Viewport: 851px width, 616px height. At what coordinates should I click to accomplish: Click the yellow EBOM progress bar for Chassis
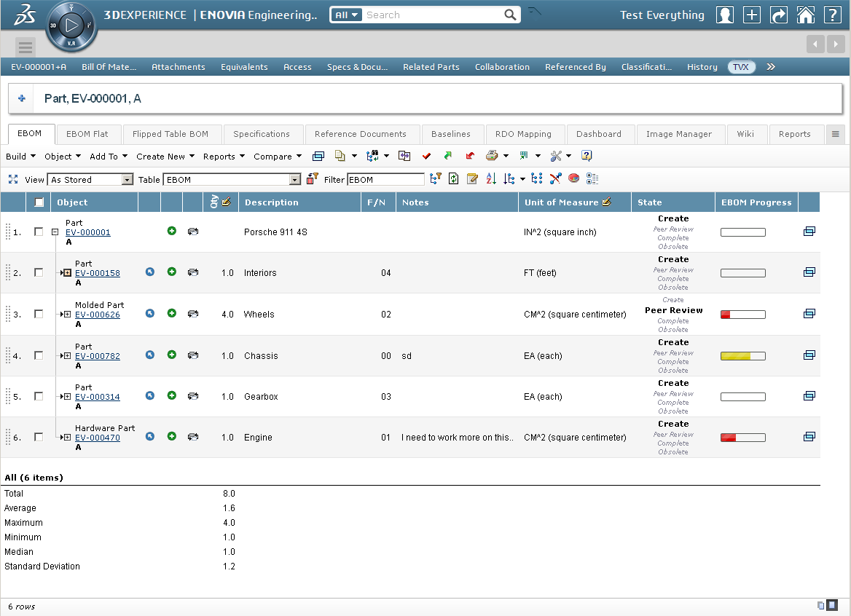point(742,356)
